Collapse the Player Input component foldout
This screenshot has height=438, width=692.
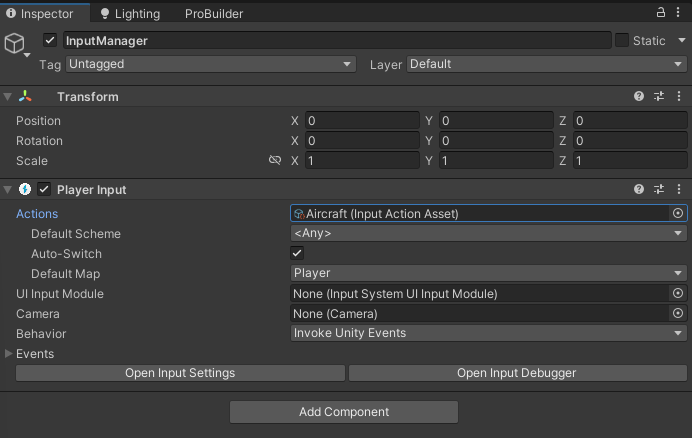[x=8, y=189]
